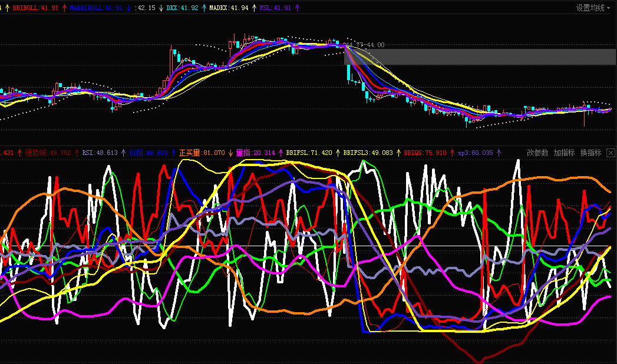The image size is (617, 364).
Task: Select the FSL:41.91 indicator label
Action: pyautogui.click(x=275, y=8)
